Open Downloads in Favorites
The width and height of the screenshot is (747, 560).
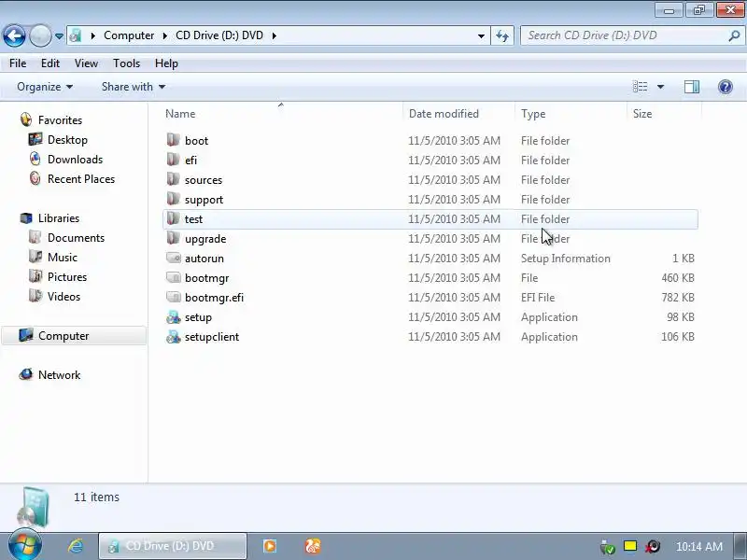coord(75,160)
